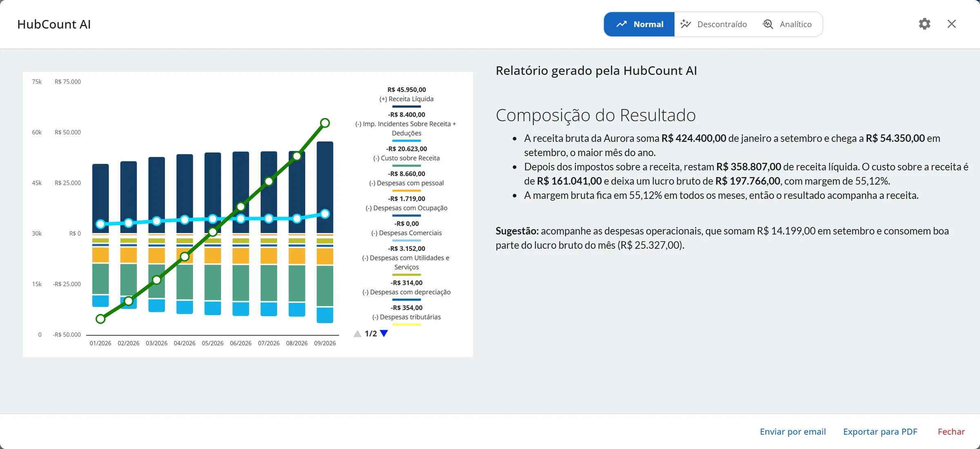Click Exportar para PDF link
Image resolution: width=980 pixels, height=449 pixels.
[880, 431]
